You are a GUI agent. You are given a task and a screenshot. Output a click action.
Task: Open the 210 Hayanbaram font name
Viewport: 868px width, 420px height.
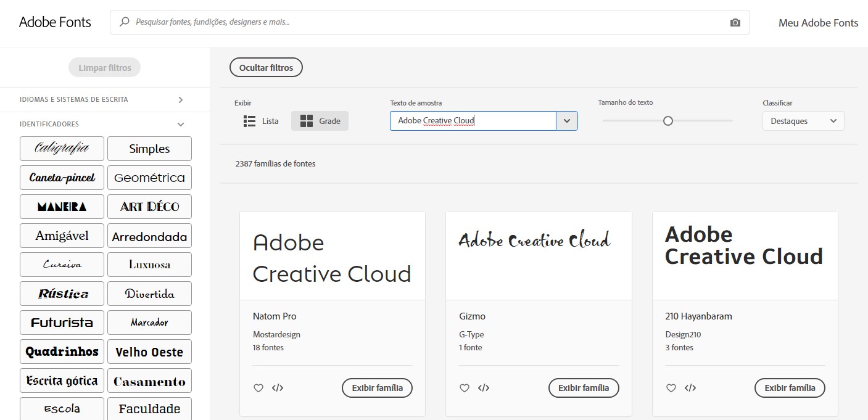698,316
